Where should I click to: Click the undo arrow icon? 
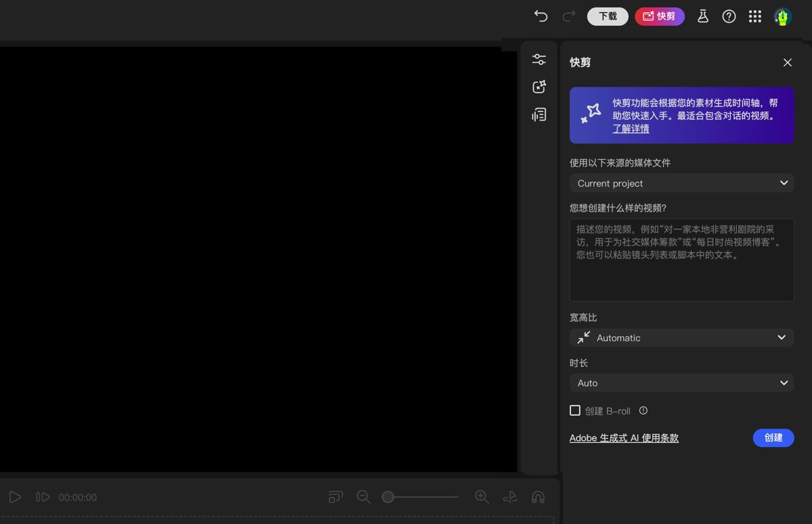(540, 16)
